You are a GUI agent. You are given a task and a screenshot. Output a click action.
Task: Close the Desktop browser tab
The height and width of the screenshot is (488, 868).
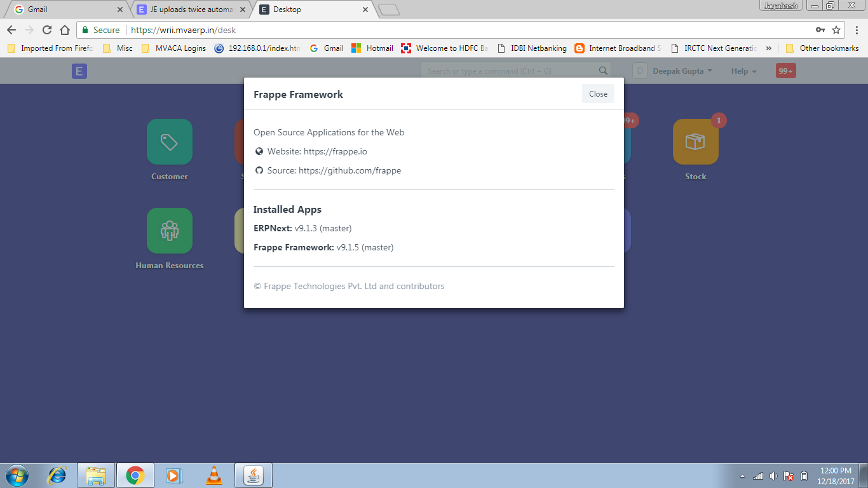tap(365, 10)
